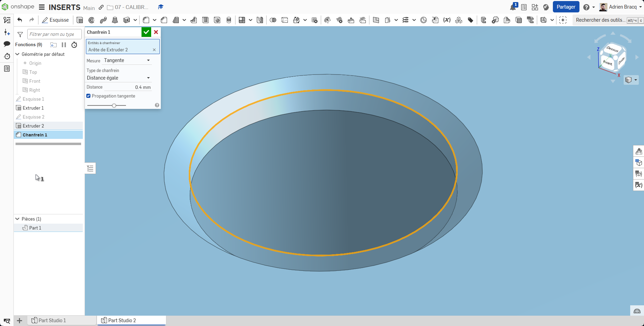The image size is (644, 326).
Task: Open the Type de chanfrein dropdown
Action: coord(118,78)
